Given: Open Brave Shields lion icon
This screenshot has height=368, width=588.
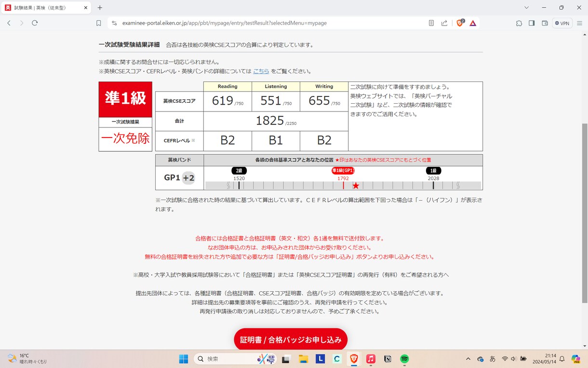Looking at the screenshot, I should (460, 23).
